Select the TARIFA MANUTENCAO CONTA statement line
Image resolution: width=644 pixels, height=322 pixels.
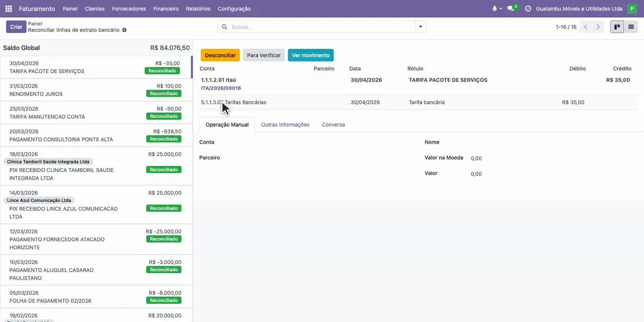(96, 113)
